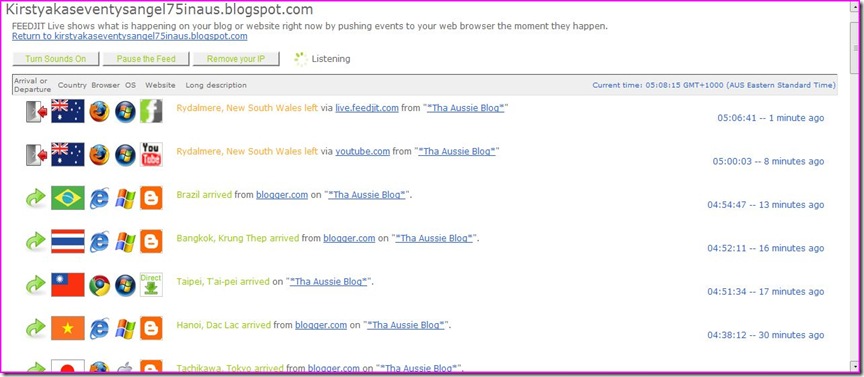Click Windows XP flag icon in Brazil row
The height and width of the screenshot is (377, 864).
point(125,198)
